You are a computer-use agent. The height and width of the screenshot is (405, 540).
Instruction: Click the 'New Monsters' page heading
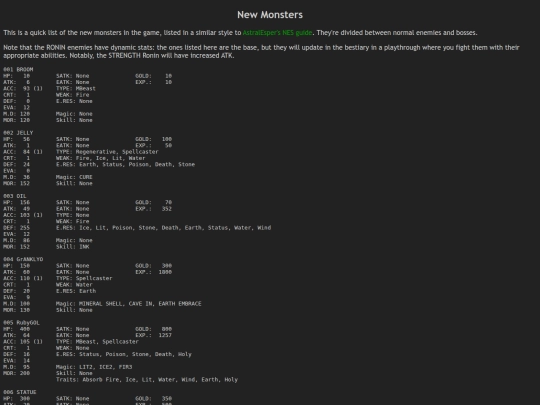pos(270,15)
